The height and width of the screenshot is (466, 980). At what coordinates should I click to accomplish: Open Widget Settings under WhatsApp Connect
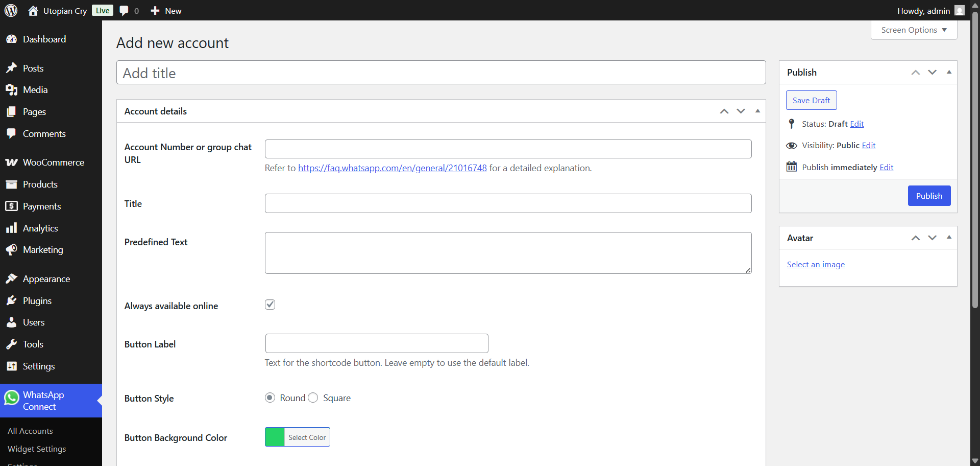click(x=36, y=449)
